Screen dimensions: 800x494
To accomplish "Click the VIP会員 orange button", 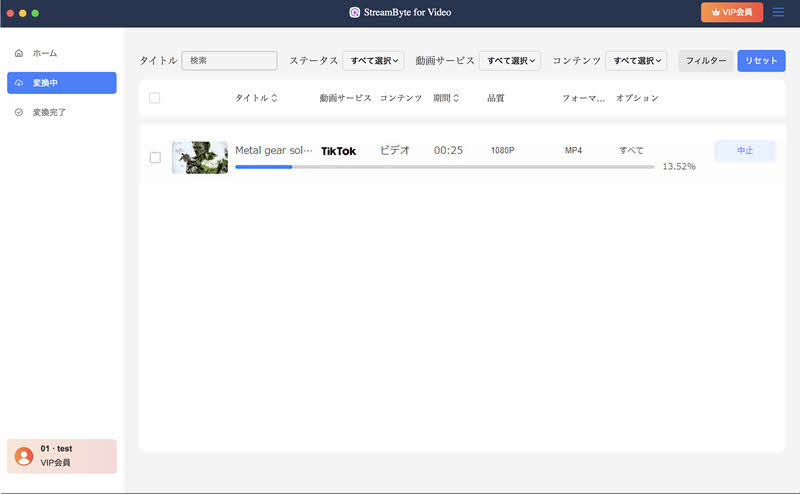I will (x=732, y=12).
